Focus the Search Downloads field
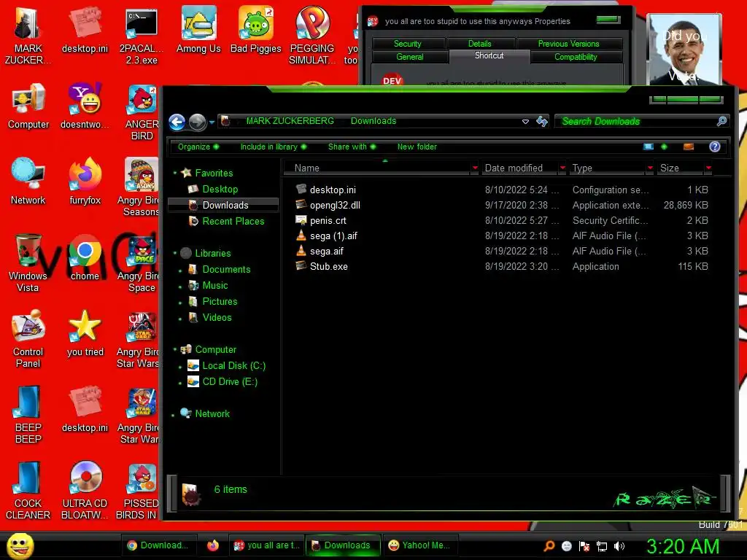Screen dimensions: 747x560 point(636,122)
